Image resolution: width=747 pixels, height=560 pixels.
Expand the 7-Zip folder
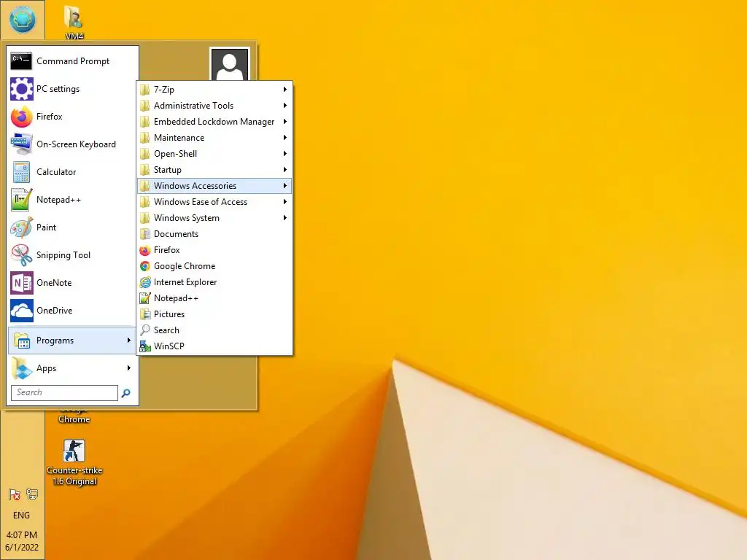pos(214,90)
